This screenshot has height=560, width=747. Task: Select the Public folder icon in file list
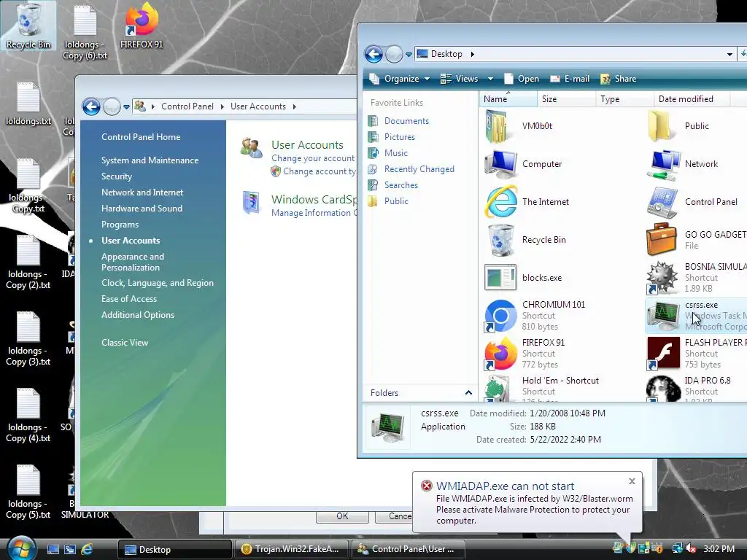tap(679, 126)
